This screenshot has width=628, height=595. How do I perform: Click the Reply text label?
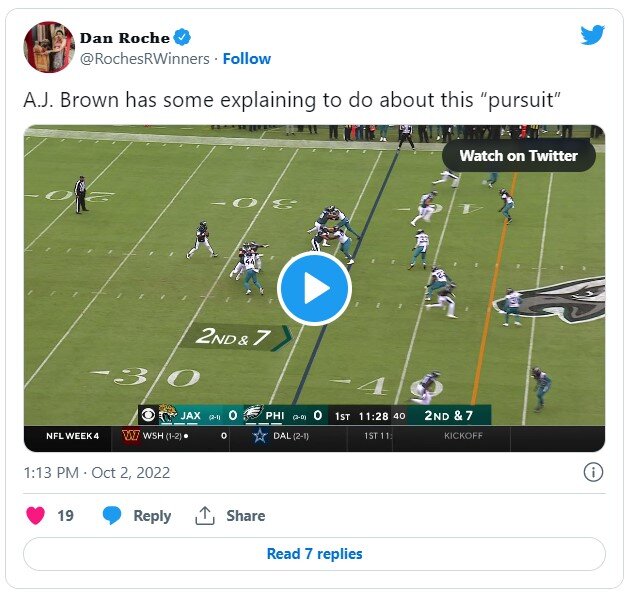point(152,516)
